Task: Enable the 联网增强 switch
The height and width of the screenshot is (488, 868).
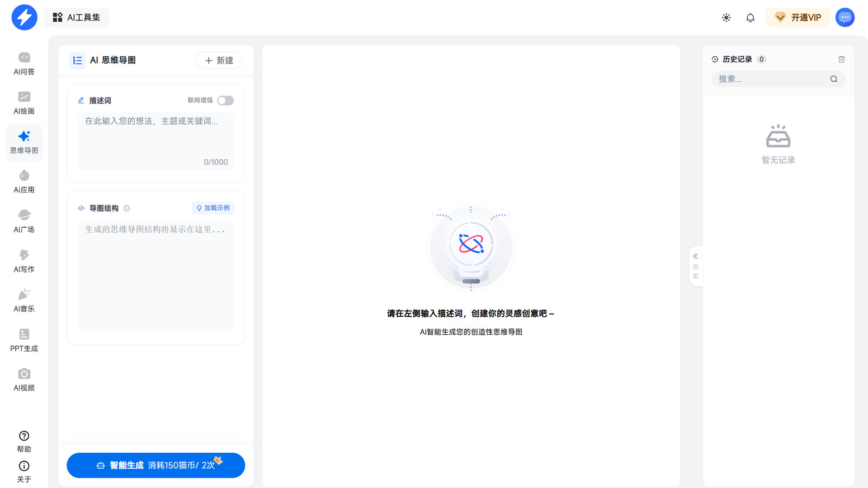Action: 225,100
